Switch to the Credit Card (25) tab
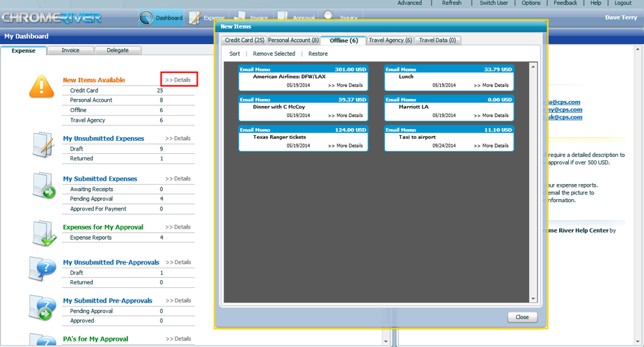The image size is (644, 347). 244,40
